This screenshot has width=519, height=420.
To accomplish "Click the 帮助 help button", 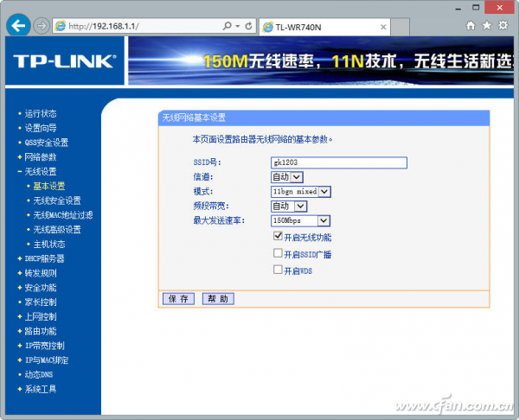I will 218,299.
